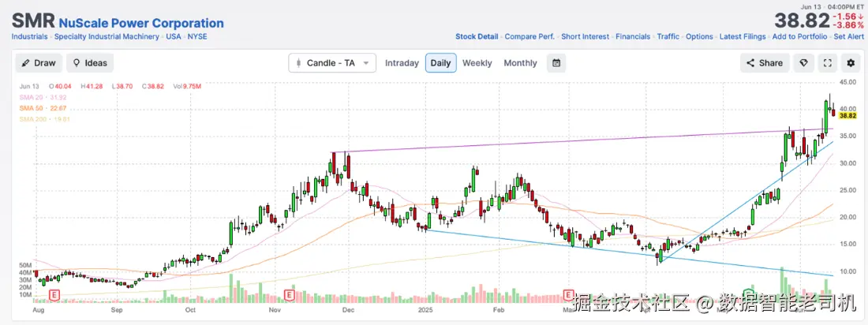Click the Vol 9.75M readout
The height and width of the screenshot is (325, 868).
tap(187, 86)
